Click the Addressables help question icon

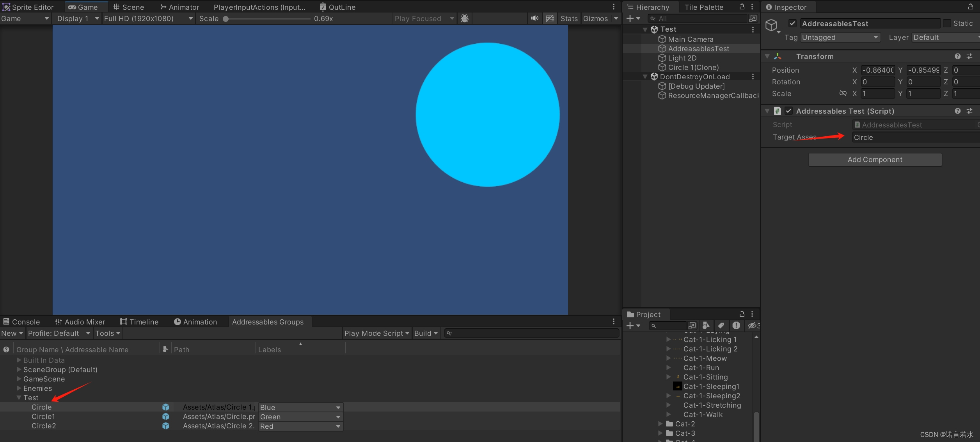[6, 349]
